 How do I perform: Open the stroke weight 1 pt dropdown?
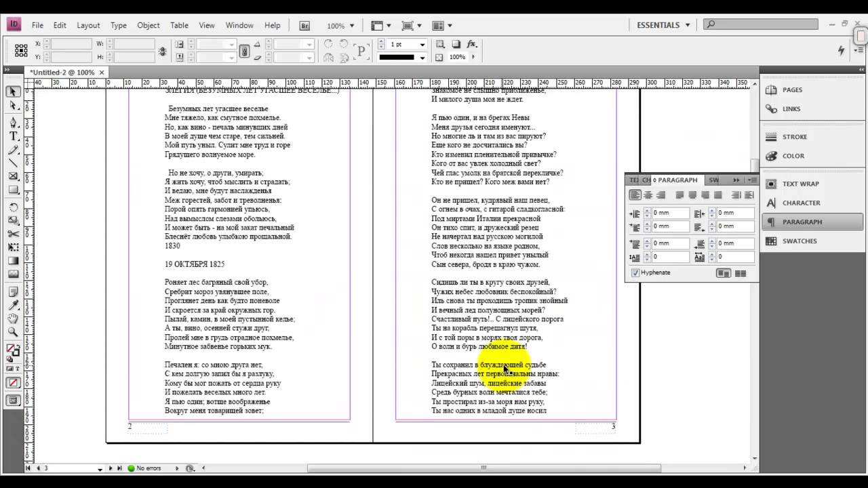(x=422, y=45)
